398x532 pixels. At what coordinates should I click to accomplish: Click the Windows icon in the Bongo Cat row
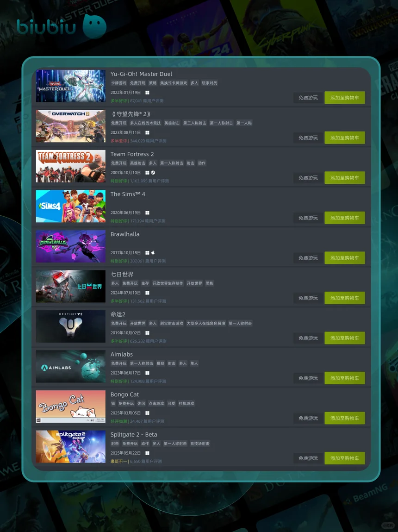coord(148,413)
